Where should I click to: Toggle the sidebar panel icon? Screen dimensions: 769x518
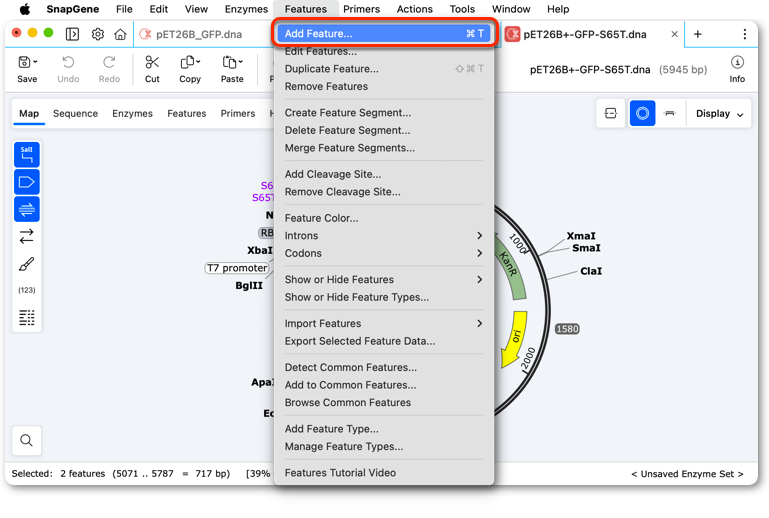[x=72, y=34]
